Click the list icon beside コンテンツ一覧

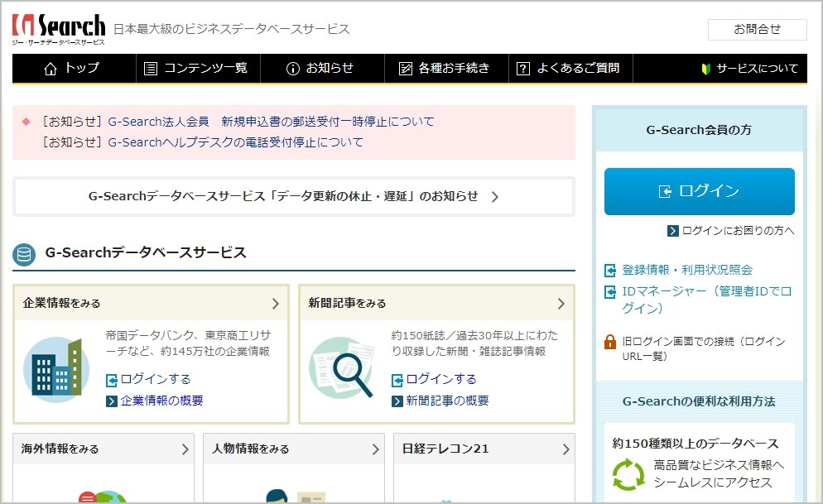tap(151, 69)
